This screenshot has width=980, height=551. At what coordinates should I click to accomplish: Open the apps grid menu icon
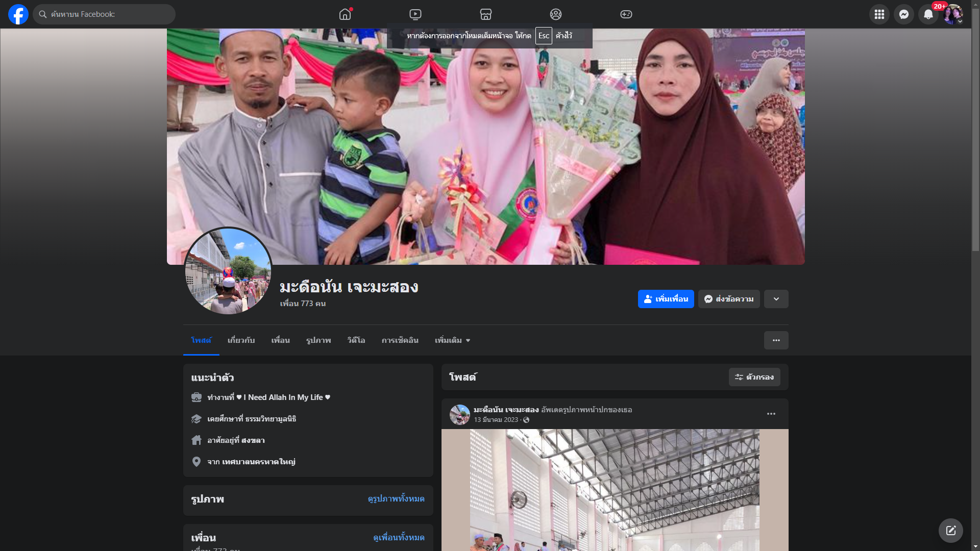pyautogui.click(x=879, y=14)
